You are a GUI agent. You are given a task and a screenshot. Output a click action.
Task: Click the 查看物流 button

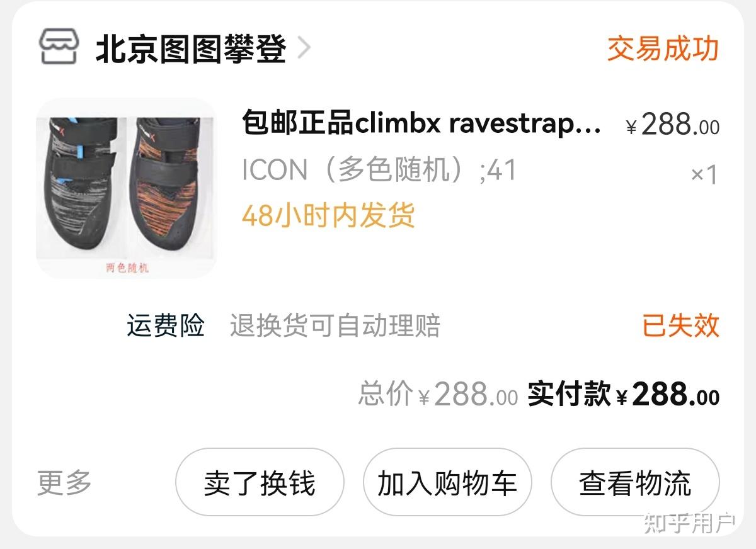(x=635, y=483)
